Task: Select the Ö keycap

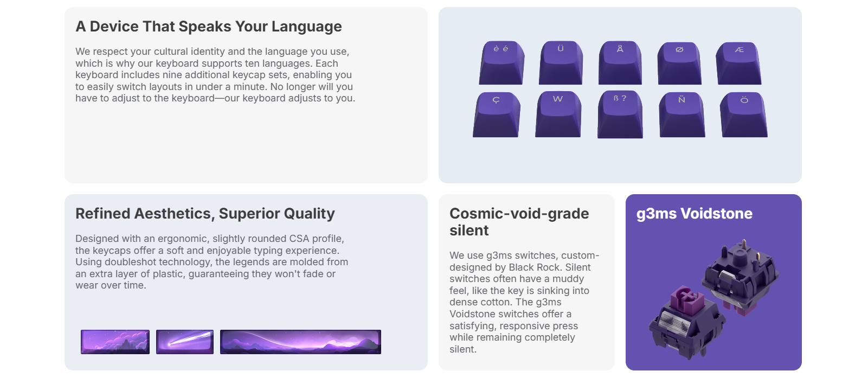Action: (744, 114)
